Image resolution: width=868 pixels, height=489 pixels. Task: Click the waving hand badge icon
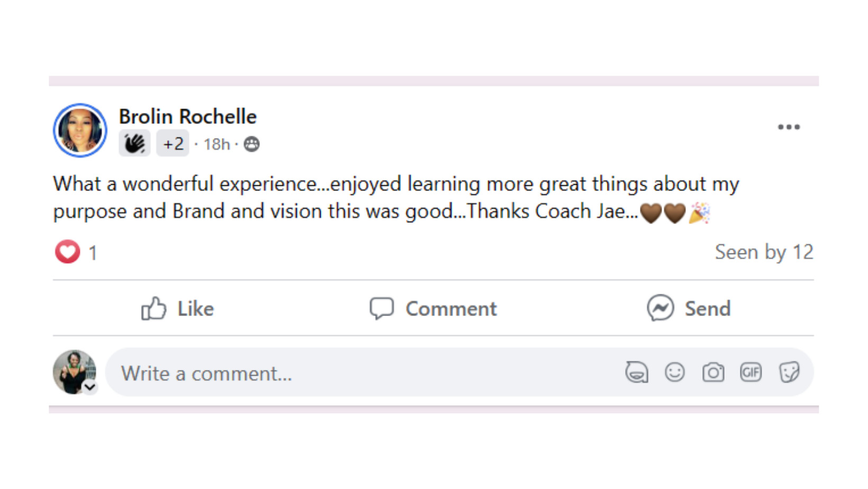(134, 143)
